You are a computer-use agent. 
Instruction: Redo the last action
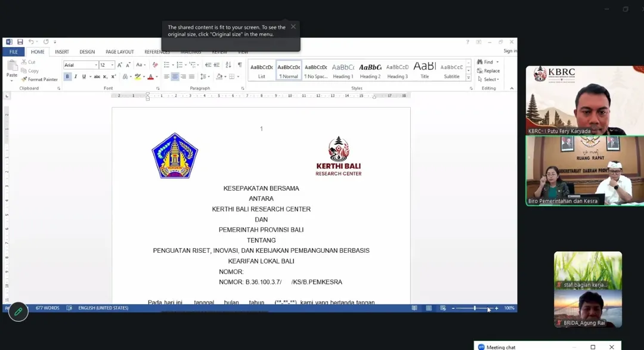pos(45,42)
